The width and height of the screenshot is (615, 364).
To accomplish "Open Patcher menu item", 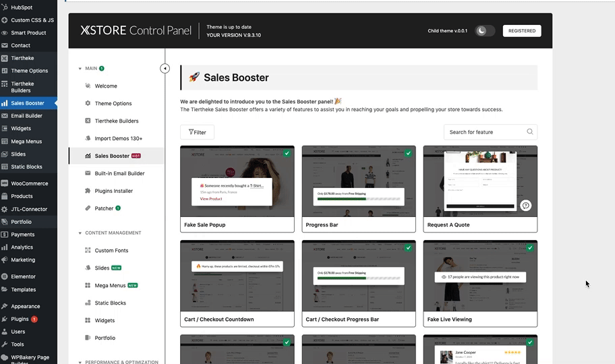I will point(104,208).
